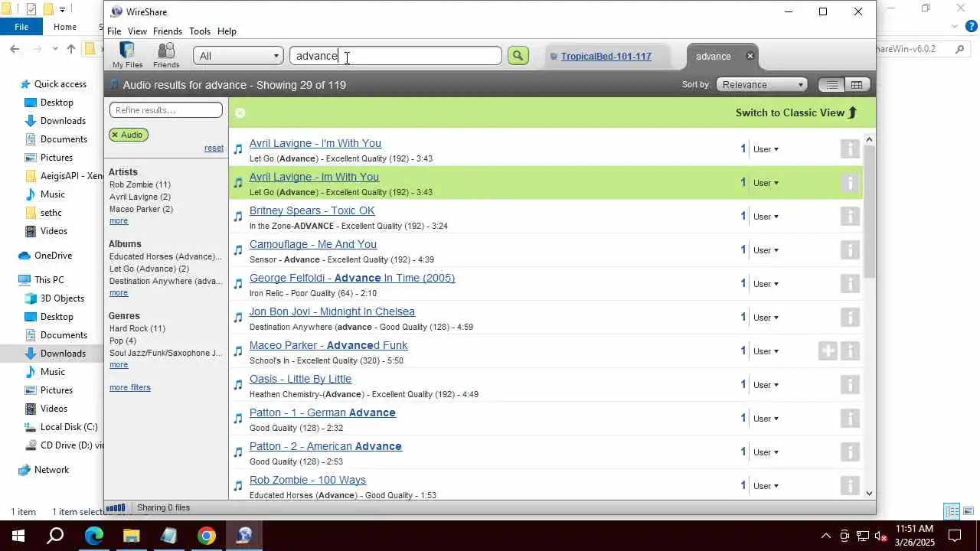The image size is (980, 551).
Task: Click music note icon beside Little By Little
Action: pos(238,385)
